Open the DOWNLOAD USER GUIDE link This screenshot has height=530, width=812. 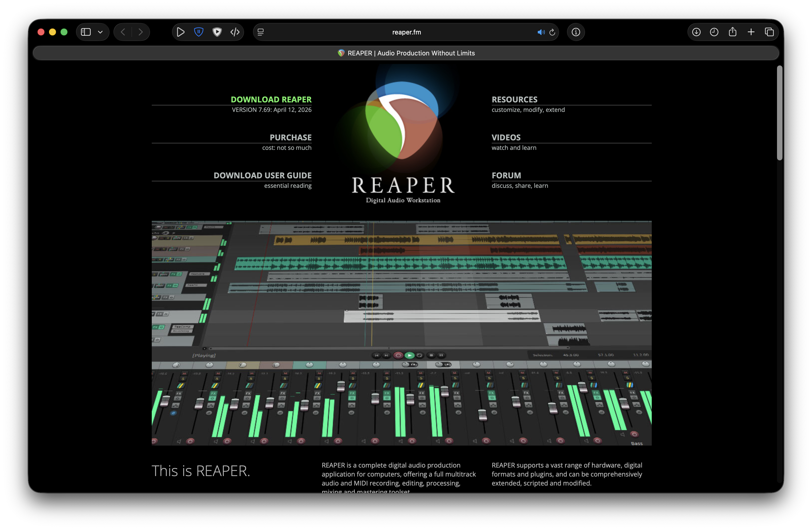(263, 175)
